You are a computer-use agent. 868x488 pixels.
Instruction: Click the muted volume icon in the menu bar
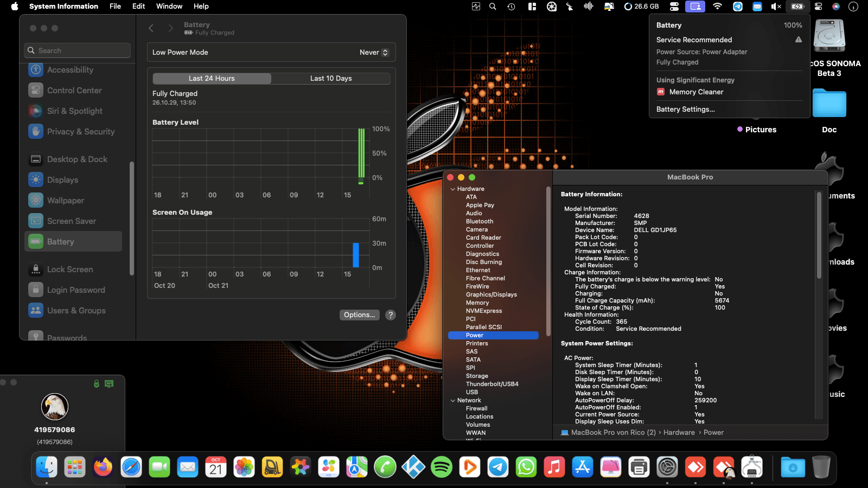click(x=776, y=7)
